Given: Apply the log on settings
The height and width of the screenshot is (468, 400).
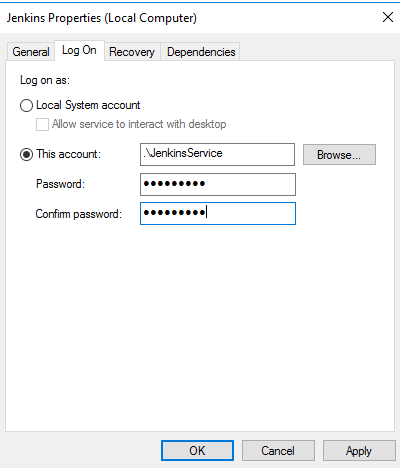Looking at the screenshot, I should tap(359, 451).
